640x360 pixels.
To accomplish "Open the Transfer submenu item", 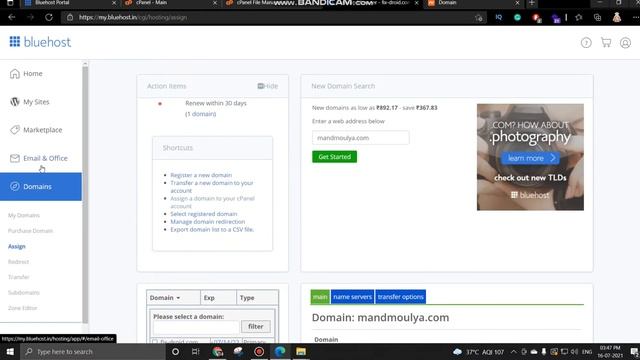I will (x=19, y=277).
